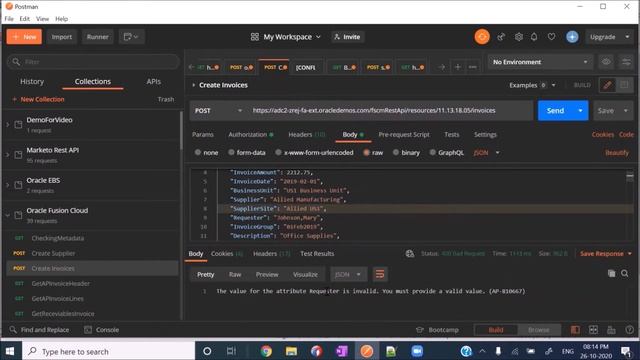640x360 pixels.
Task: Switch to two-pane view icon
Action: tap(593, 330)
